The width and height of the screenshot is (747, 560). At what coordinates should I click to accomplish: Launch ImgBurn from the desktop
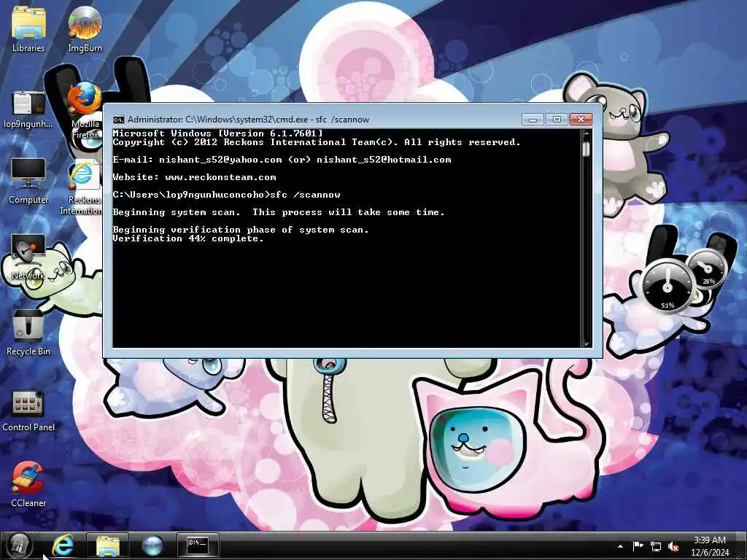[x=85, y=28]
